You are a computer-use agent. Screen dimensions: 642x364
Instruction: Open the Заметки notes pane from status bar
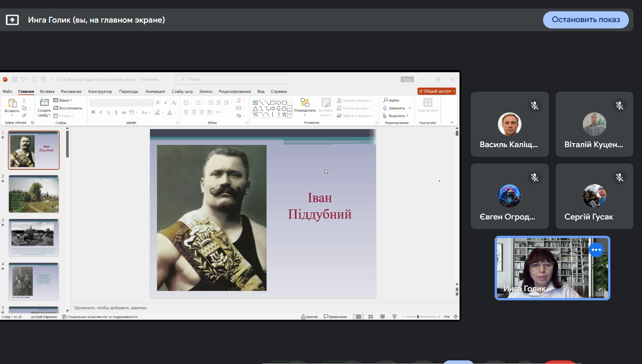pos(309,317)
